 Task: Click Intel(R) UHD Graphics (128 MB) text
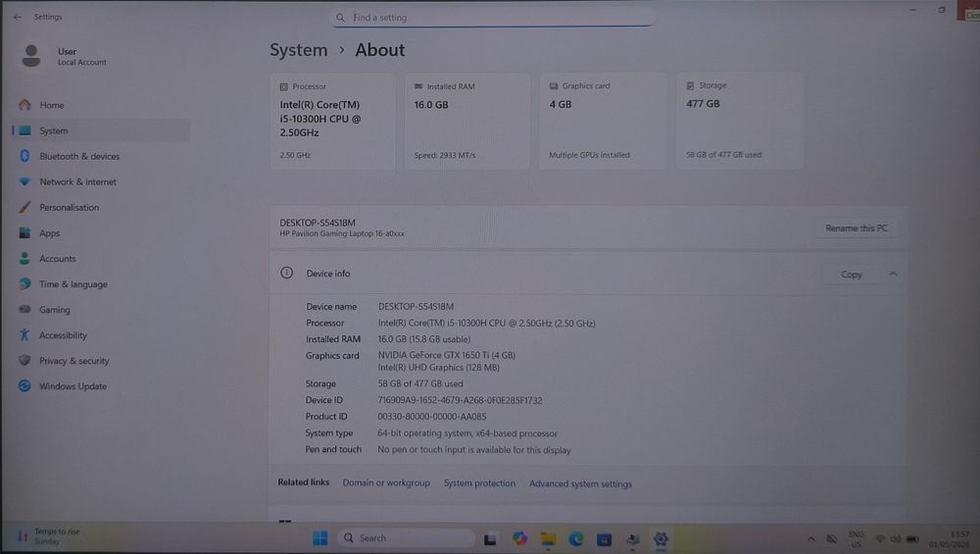(x=438, y=368)
